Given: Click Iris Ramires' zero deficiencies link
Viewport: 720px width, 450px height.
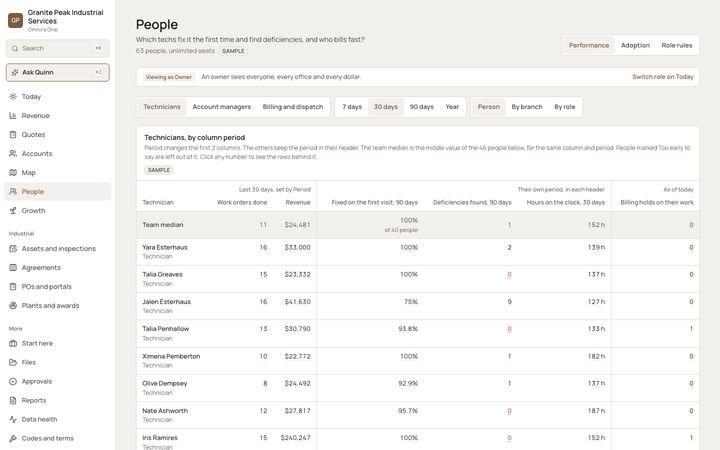Looking at the screenshot, I should 509,438.
